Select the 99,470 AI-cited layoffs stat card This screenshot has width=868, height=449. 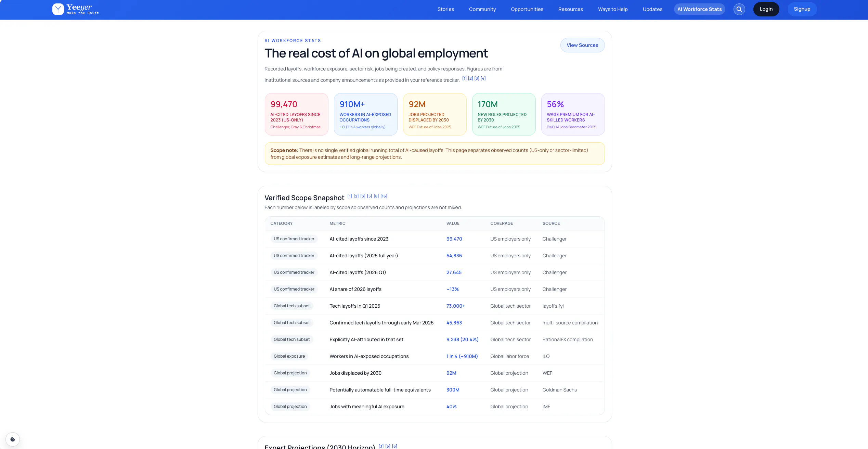(x=296, y=114)
